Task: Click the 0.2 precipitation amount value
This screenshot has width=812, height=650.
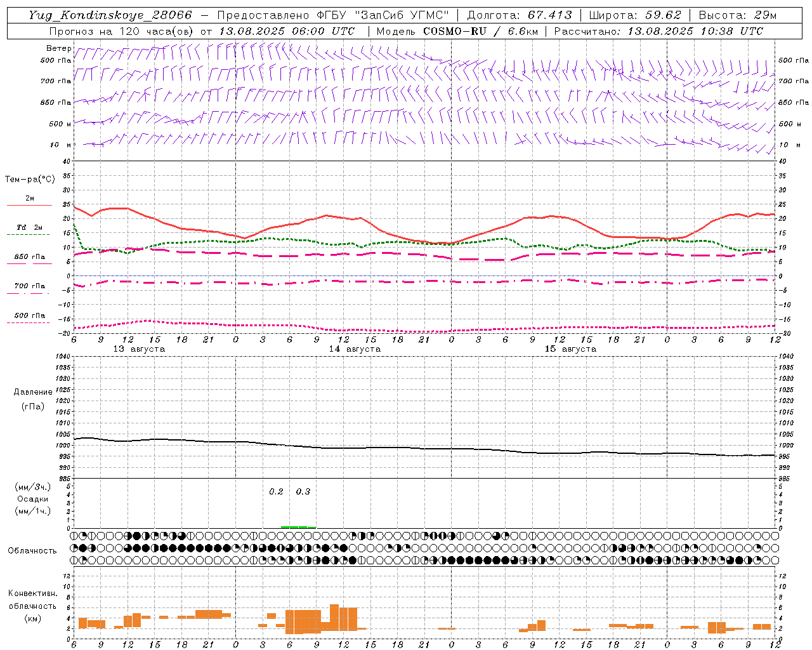Action: [x=276, y=491]
